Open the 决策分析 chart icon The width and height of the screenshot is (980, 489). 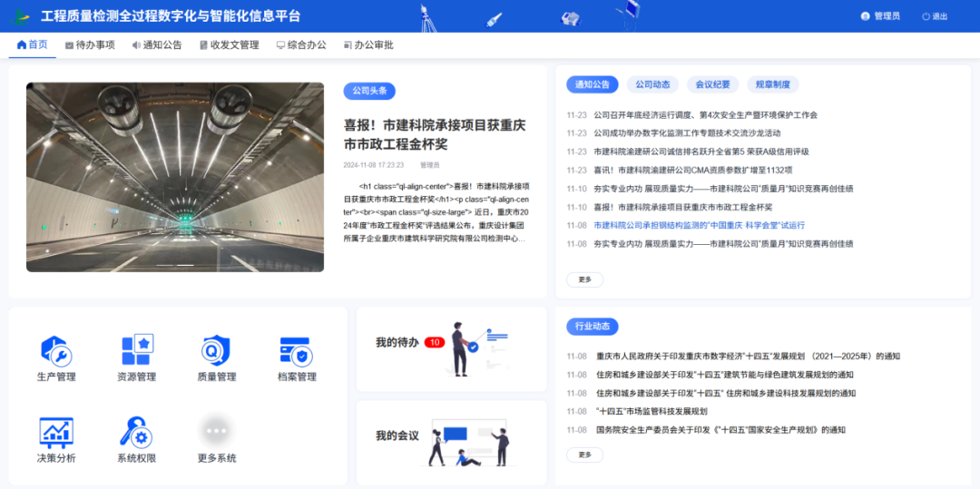coord(56,432)
